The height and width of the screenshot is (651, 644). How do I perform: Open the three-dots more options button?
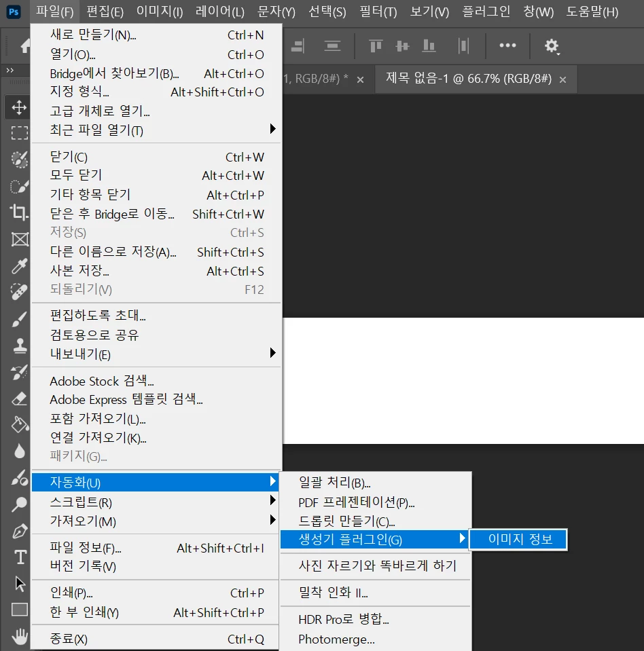click(507, 45)
